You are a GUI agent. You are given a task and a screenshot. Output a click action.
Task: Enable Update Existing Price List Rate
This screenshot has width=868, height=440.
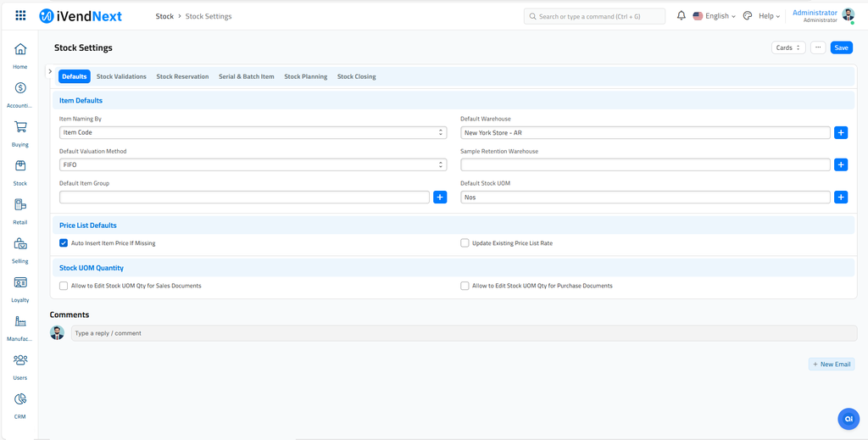click(465, 243)
